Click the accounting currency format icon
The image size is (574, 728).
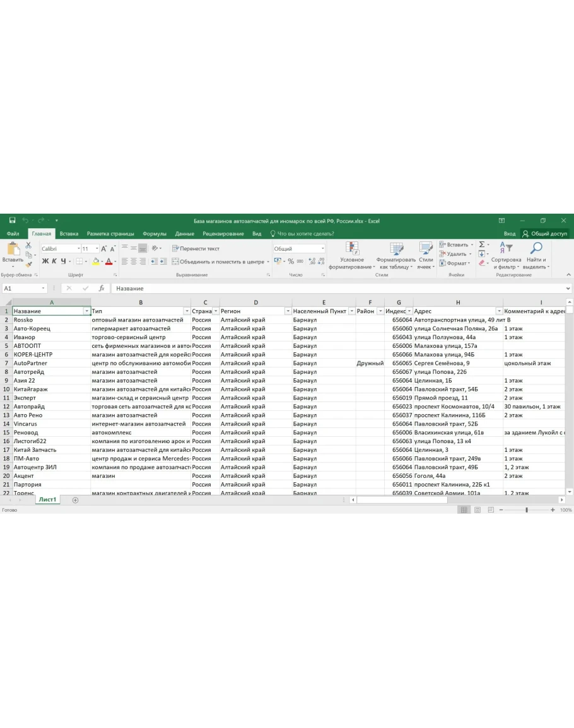click(278, 262)
